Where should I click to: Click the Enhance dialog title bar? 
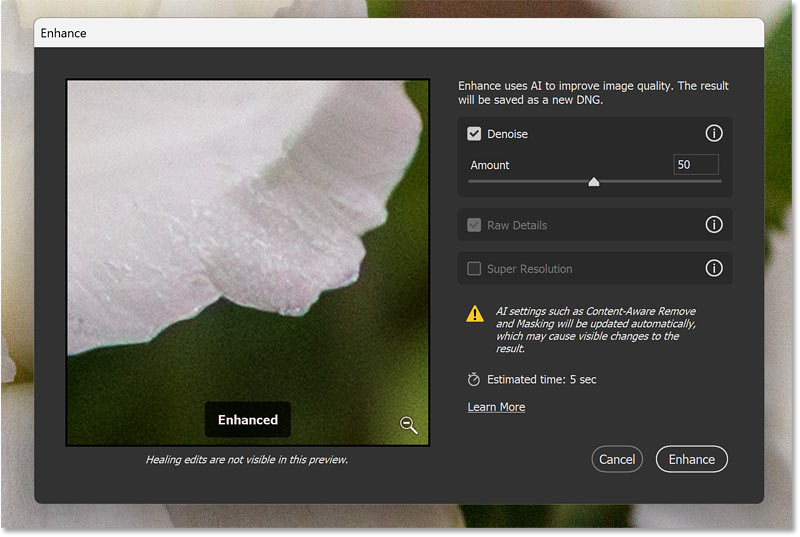point(400,33)
